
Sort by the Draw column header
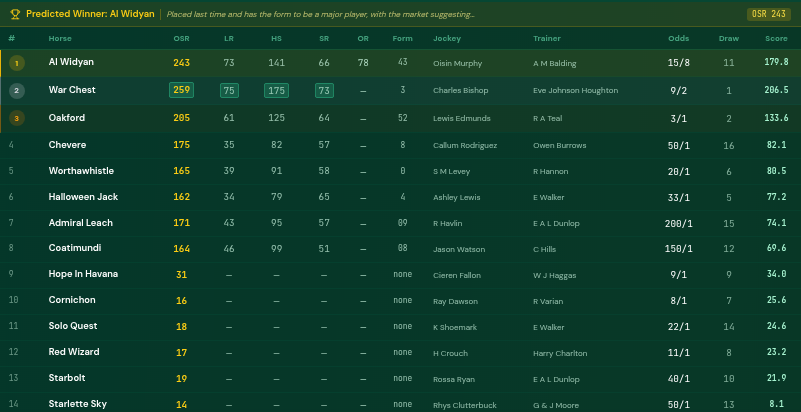click(728, 38)
